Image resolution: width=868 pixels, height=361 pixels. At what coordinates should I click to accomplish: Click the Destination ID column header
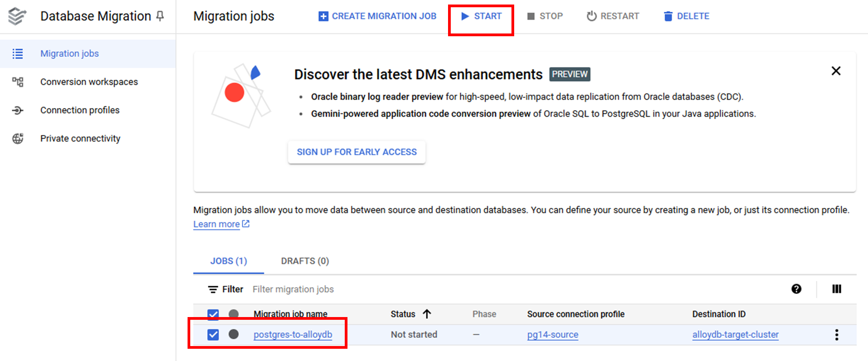coord(719,314)
